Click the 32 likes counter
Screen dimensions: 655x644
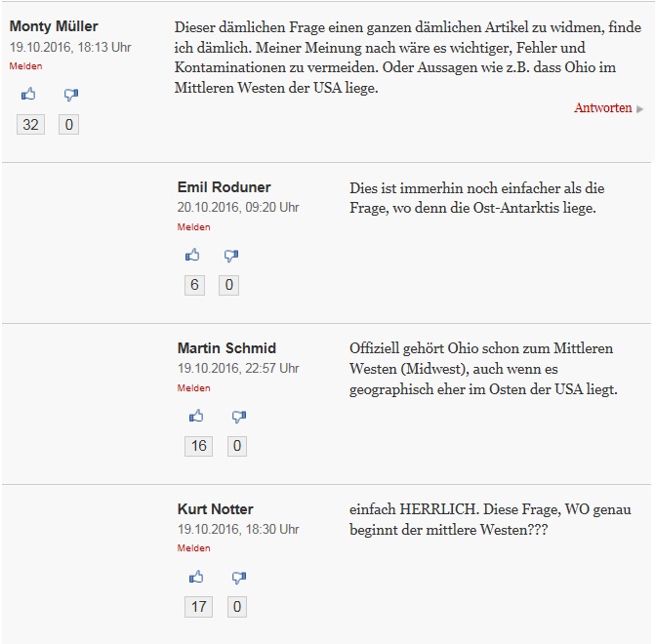tap(31, 125)
